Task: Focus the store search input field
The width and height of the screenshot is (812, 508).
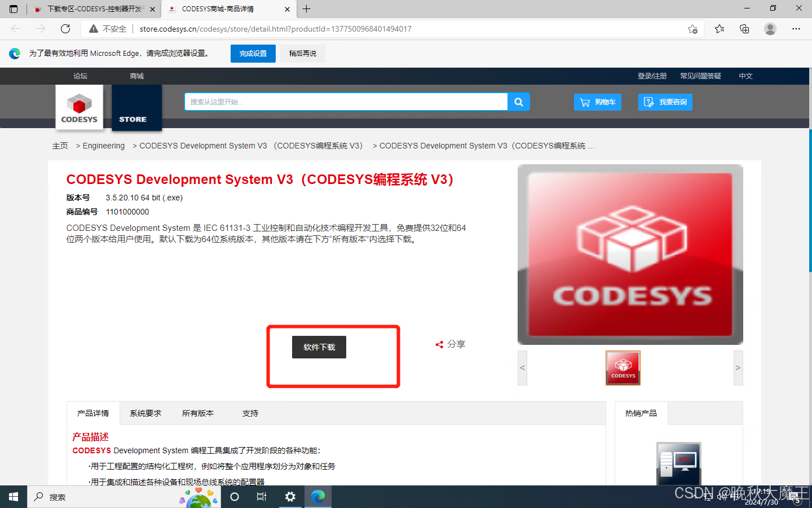Action: pos(346,102)
